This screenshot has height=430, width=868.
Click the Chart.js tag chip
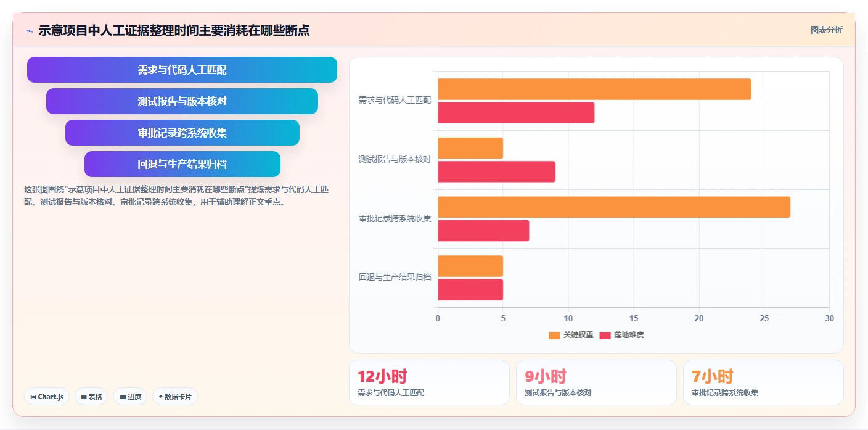pos(47,397)
